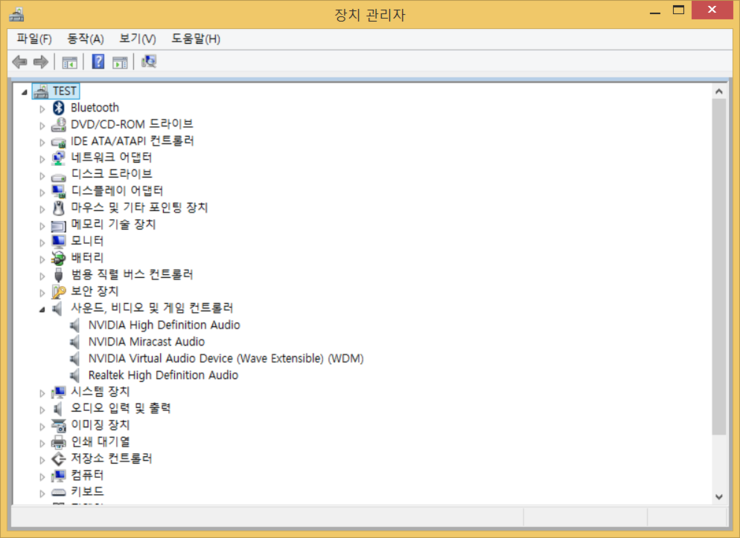Click the Forward arrow toolbar icon
This screenshot has height=538, width=740.
point(41,62)
